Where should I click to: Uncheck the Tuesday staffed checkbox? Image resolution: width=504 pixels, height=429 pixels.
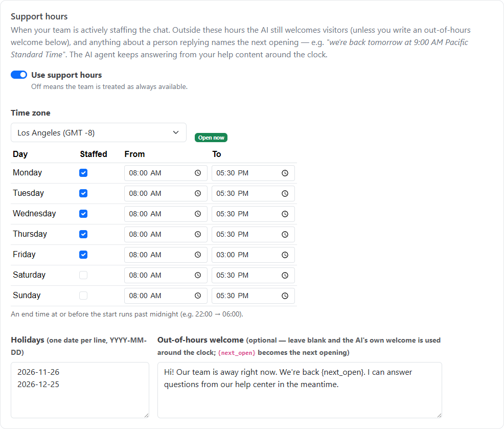[x=83, y=193]
